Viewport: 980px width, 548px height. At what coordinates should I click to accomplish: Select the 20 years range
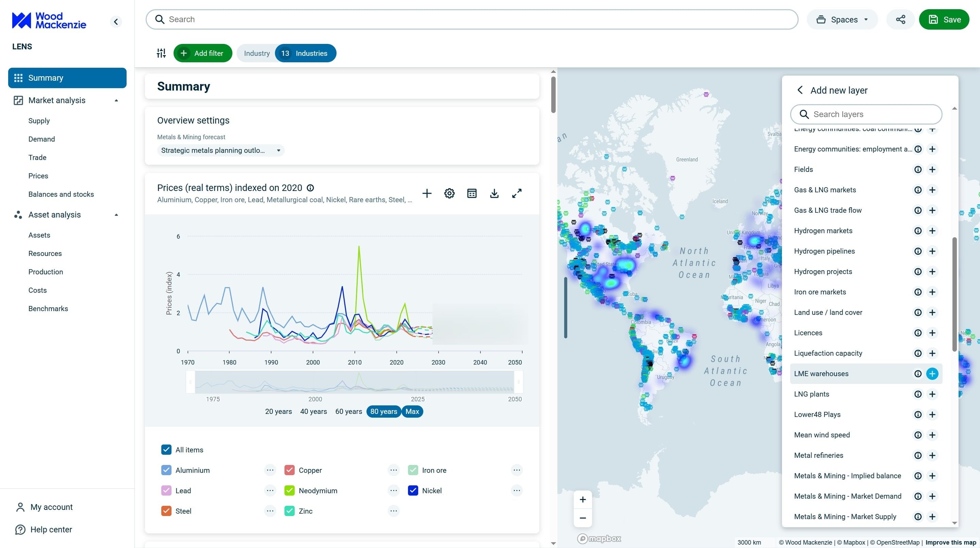pos(278,412)
